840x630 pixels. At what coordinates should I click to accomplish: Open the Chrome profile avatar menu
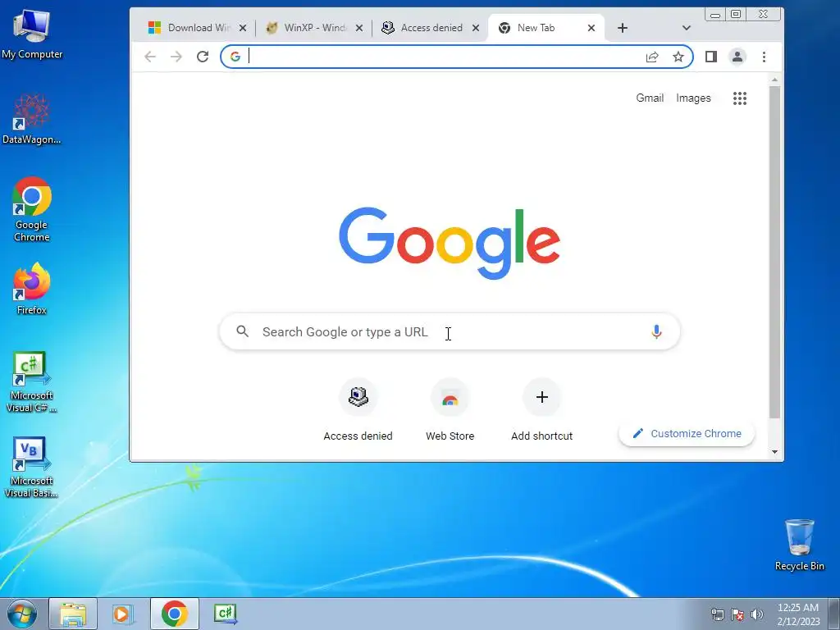pyautogui.click(x=737, y=57)
